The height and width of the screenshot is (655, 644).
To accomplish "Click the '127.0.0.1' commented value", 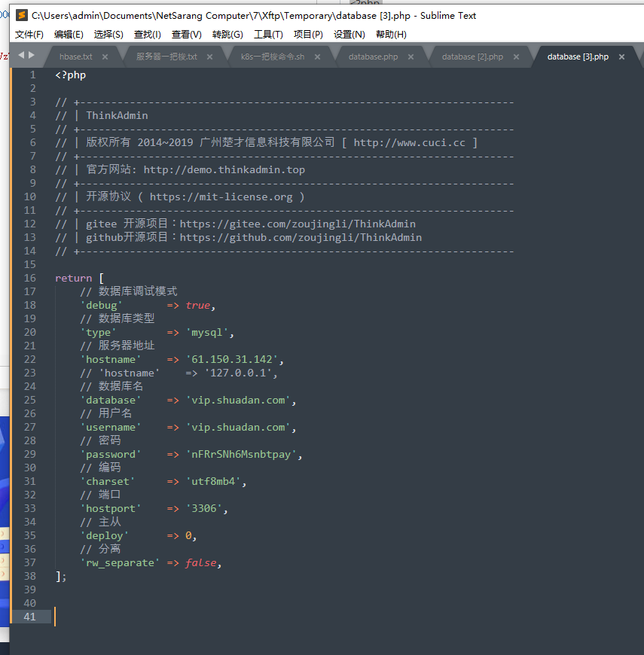I will 238,373.
